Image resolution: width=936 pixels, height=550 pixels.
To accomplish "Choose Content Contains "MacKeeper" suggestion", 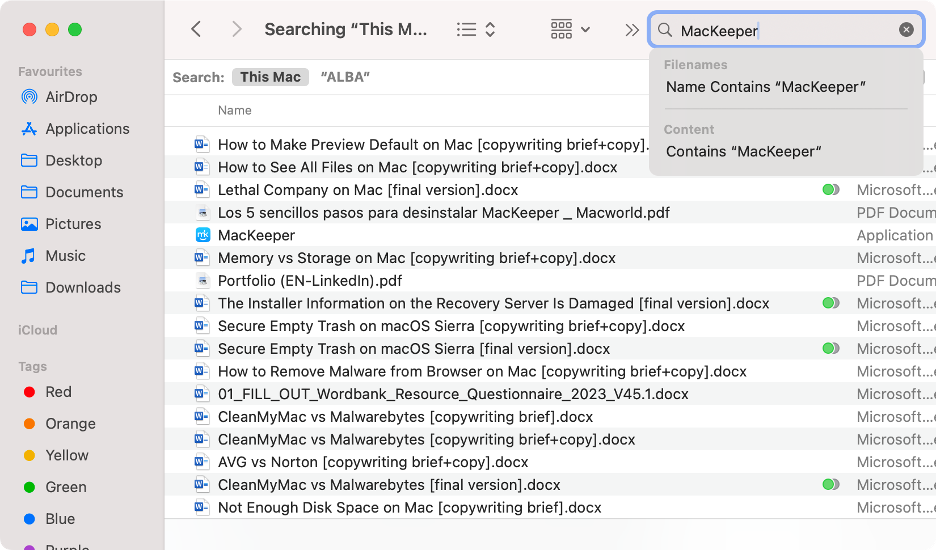I will click(x=743, y=152).
